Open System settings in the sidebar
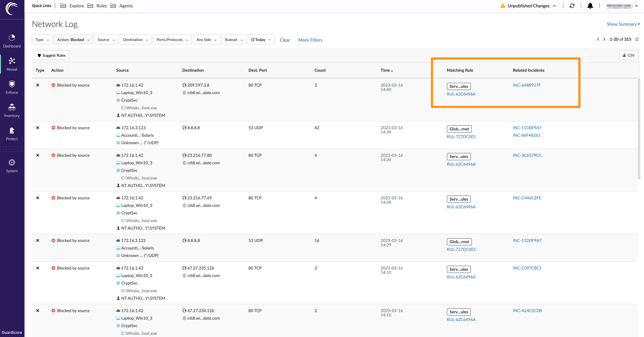Image resolution: width=644 pixels, height=337 pixels. (12, 166)
